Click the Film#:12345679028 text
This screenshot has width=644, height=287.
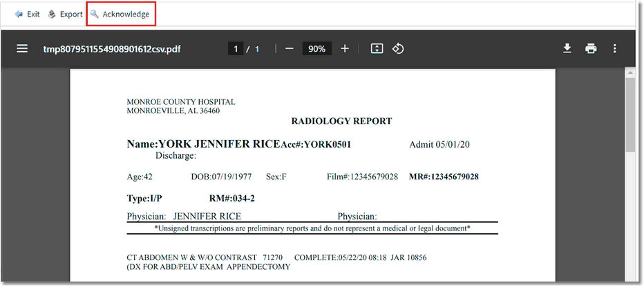(362, 177)
